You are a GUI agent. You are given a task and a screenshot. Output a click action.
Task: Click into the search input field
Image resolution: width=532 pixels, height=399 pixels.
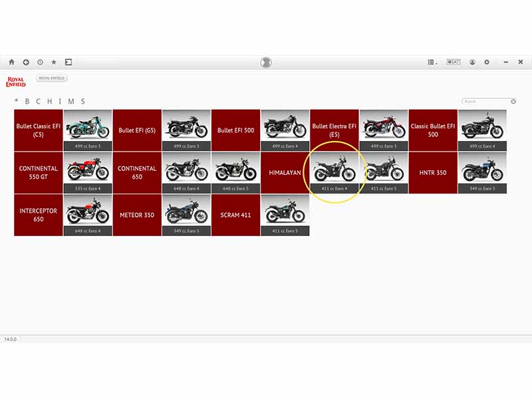pyautogui.click(x=486, y=102)
